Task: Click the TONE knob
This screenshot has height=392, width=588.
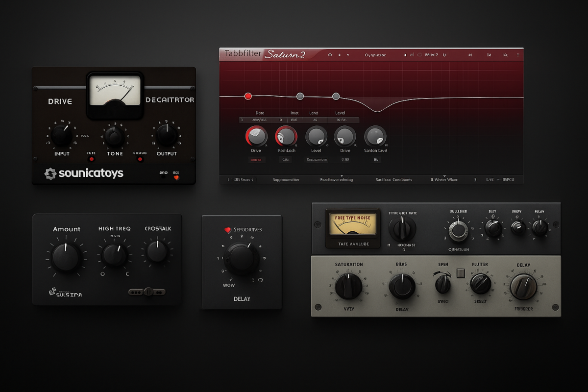Action: click(114, 136)
